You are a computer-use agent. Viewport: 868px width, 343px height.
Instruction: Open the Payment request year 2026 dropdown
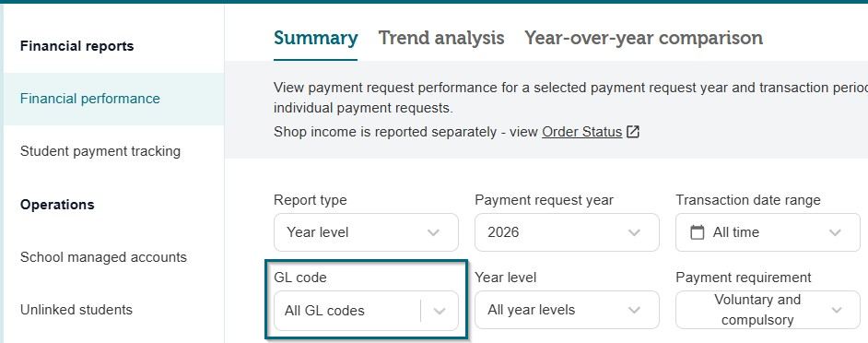[x=567, y=232]
